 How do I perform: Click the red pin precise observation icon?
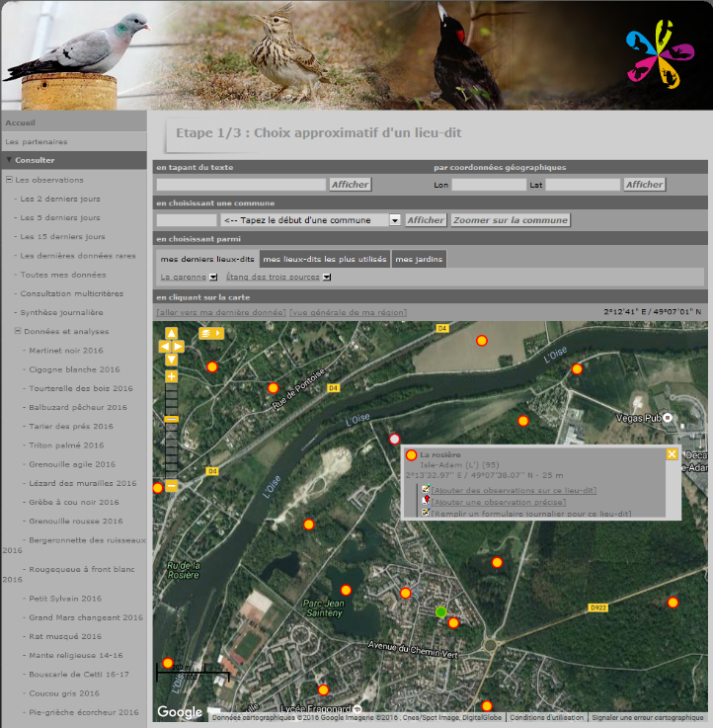pyautogui.click(x=426, y=501)
